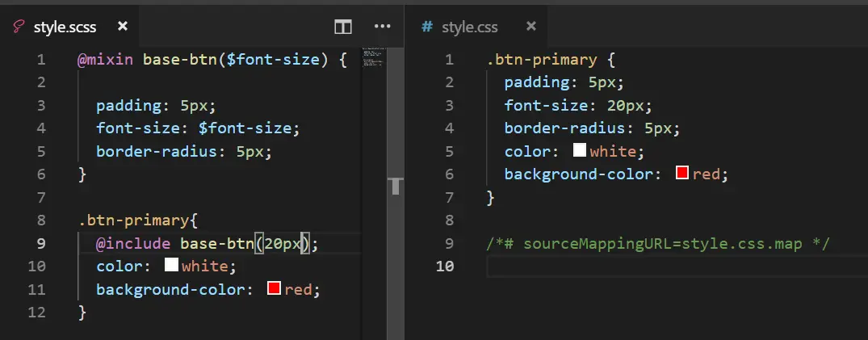The width and height of the screenshot is (868, 340).
Task: Close the style.css tab
Action: point(530,26)
